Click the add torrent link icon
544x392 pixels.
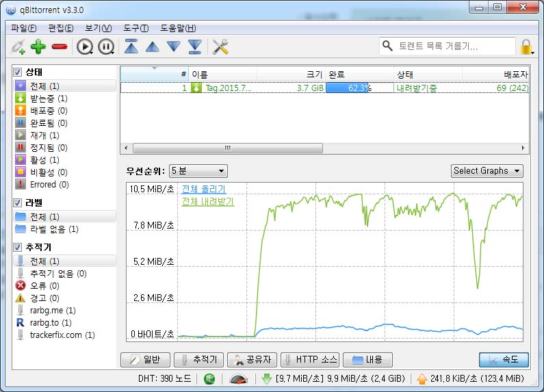coord(17,47)
